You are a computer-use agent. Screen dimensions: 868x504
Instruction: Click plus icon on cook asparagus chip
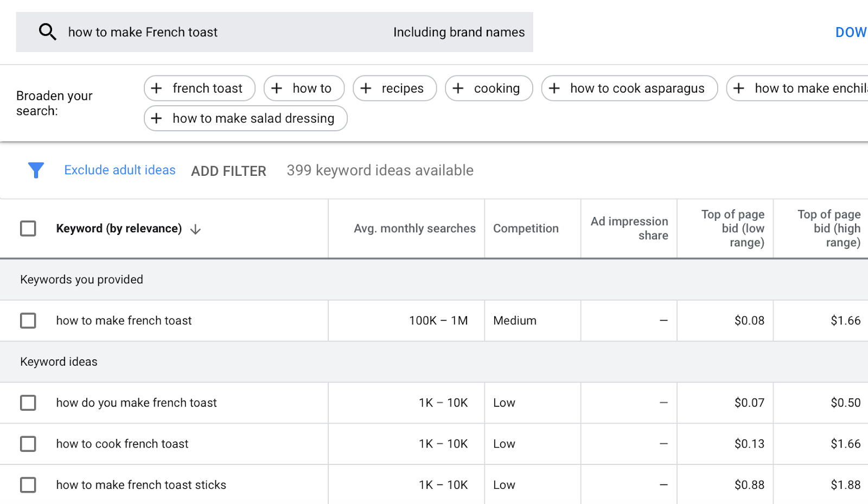point(554,88)
